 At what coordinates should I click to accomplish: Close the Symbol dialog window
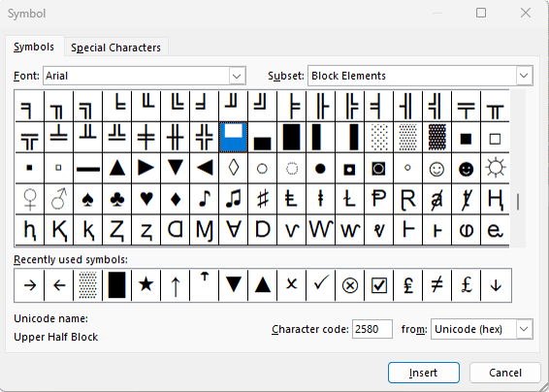click(x=526, y=13)
